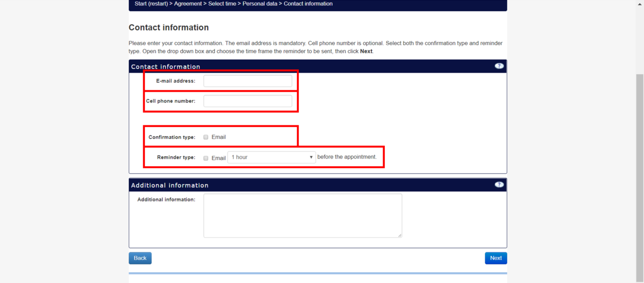The height and width of the screenshot is (283, 644).
Task: Click the 'Confirmation type:' label
Action: (x=172, y=137)
